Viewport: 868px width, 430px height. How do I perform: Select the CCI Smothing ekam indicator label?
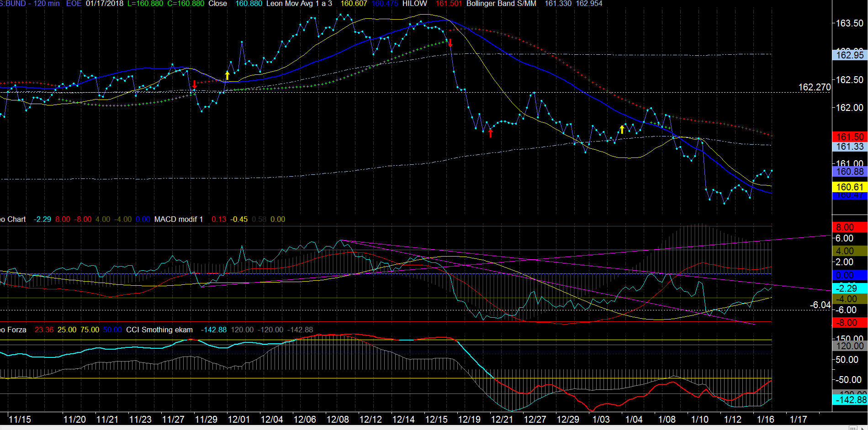159,330
